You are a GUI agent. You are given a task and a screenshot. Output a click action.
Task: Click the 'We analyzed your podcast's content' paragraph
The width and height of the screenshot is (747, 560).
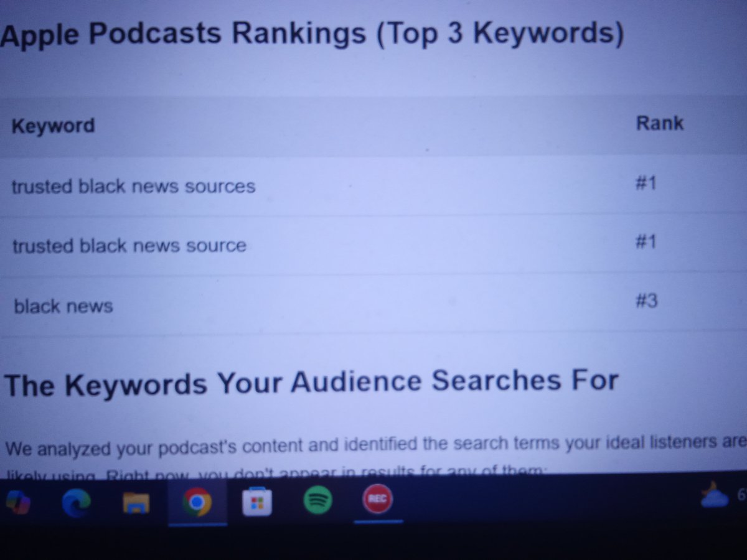pyautogui.click(x=375, y=459)
